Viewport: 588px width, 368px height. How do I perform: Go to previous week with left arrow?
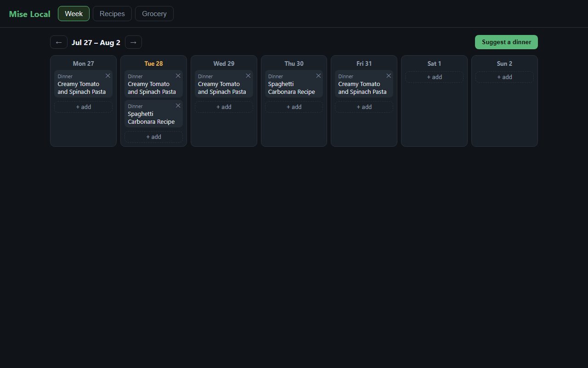(x=59, y=42)
